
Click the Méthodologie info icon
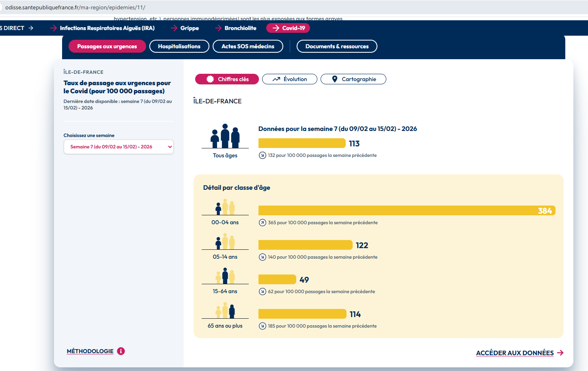tap(121, 351)
